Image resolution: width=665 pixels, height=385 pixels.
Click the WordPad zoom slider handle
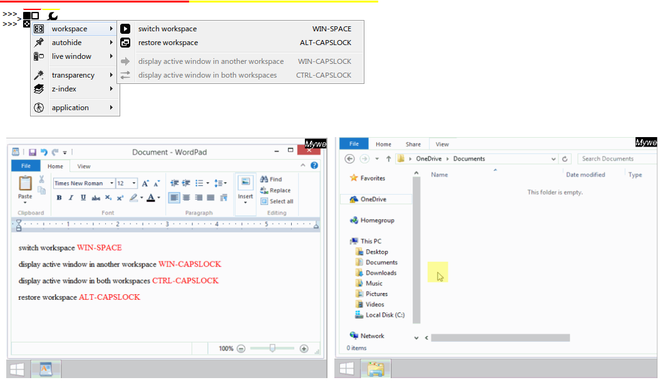[x=272, y=348]
